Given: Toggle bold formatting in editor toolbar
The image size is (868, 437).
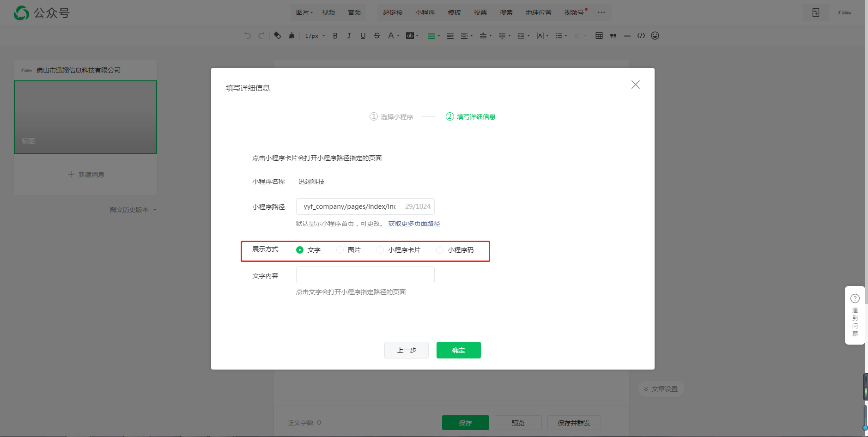Looking at the screenshot, I should point(335,36).
